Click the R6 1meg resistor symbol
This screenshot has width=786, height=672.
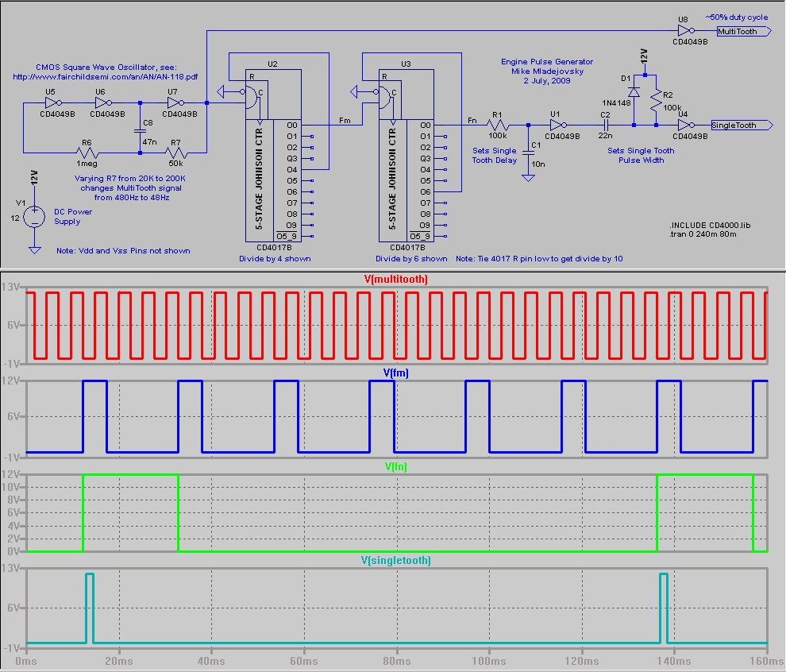(x=87, y=153)
